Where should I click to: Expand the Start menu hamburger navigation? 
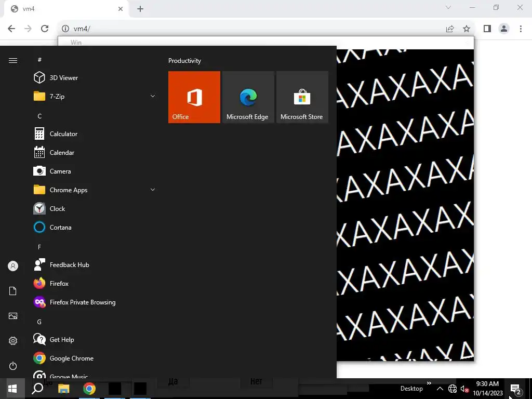(13, 60)
